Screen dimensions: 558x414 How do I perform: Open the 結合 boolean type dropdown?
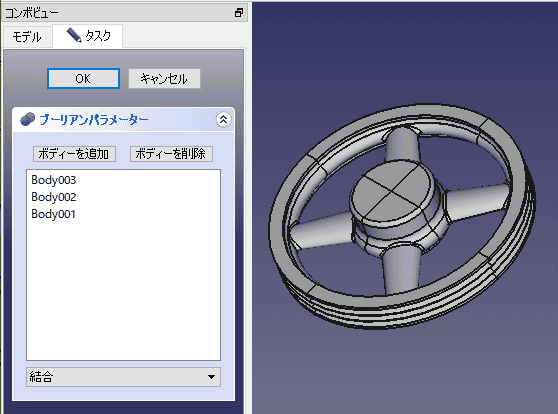(123, 377)
